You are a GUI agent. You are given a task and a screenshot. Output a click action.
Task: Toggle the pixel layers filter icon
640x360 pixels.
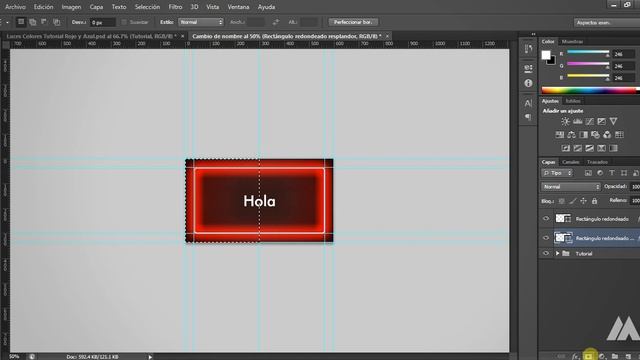pyautogui.click(x=588, y=173)
